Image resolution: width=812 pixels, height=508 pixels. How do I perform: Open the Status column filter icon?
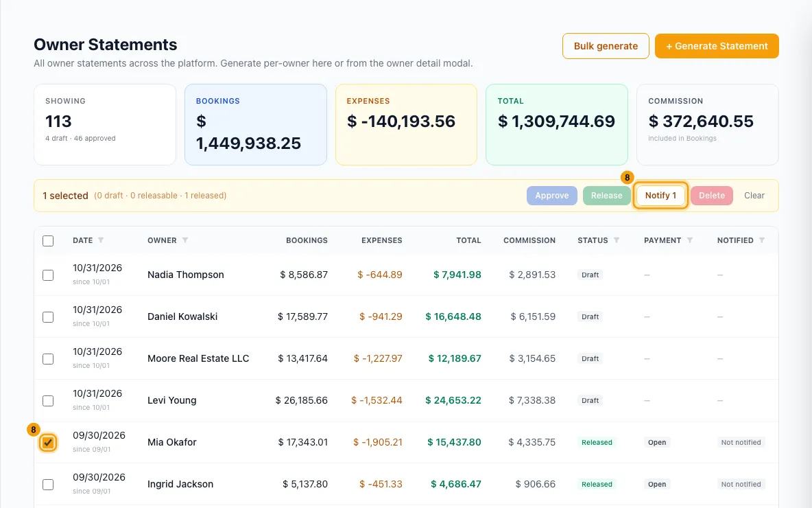point(617,240)
